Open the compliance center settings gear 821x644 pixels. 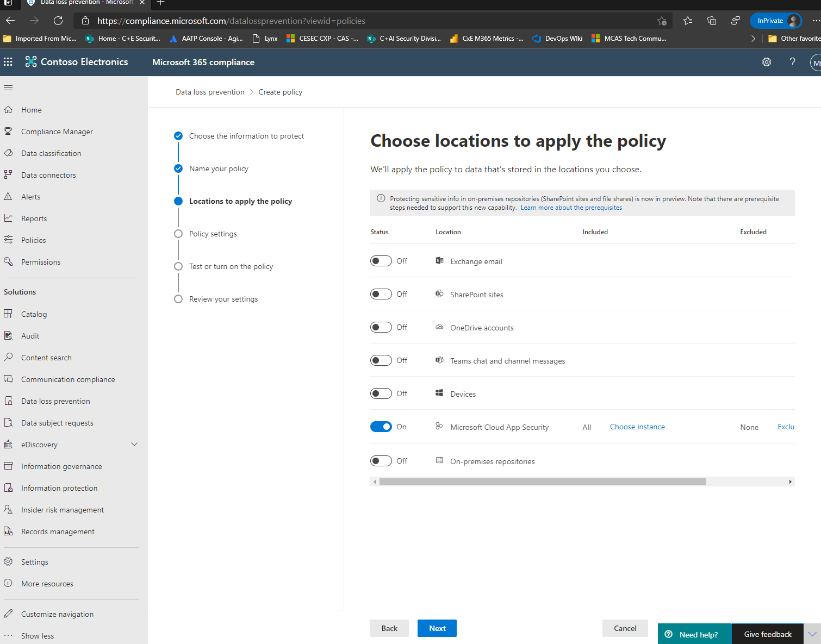[767, 62]
